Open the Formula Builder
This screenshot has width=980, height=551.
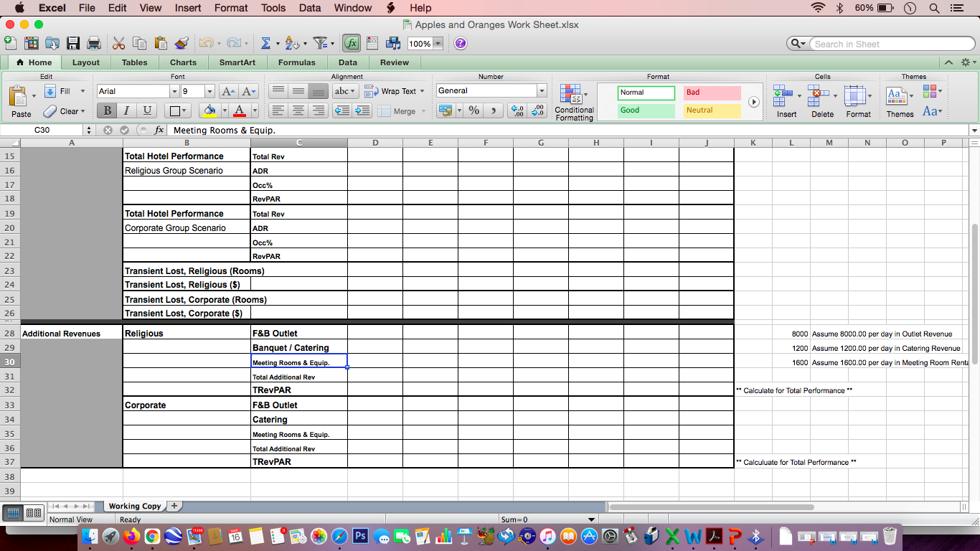coord(351,43)
